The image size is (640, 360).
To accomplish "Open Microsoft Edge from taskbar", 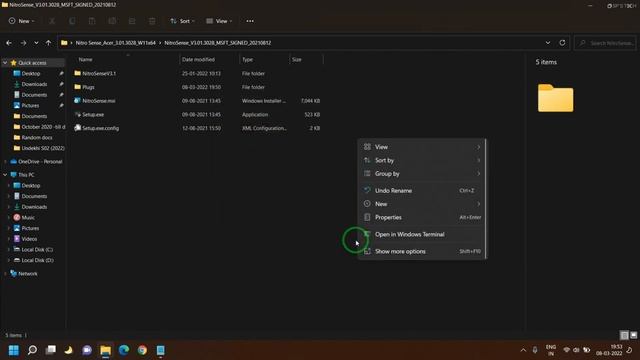I will pos(124,350).
